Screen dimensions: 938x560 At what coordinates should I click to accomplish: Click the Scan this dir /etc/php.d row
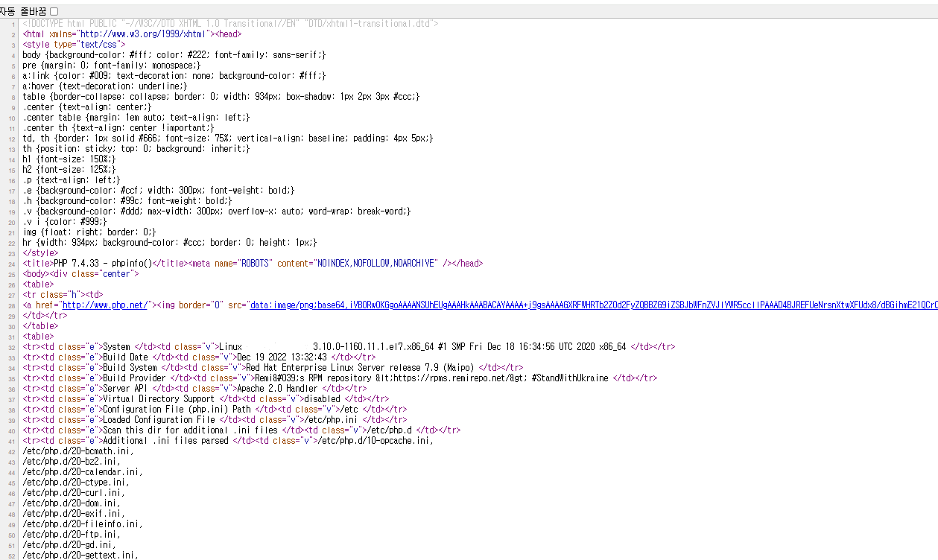click(x=241, y=430)
